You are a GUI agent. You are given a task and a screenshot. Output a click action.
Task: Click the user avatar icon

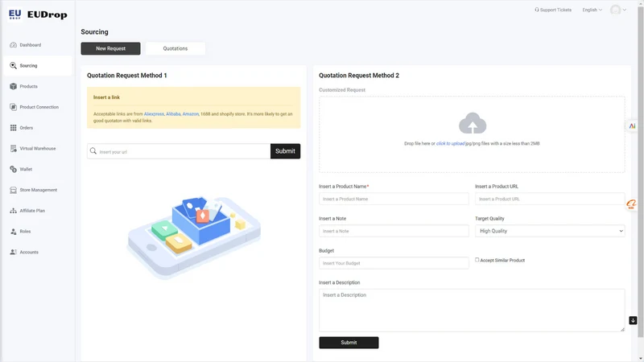615,10
